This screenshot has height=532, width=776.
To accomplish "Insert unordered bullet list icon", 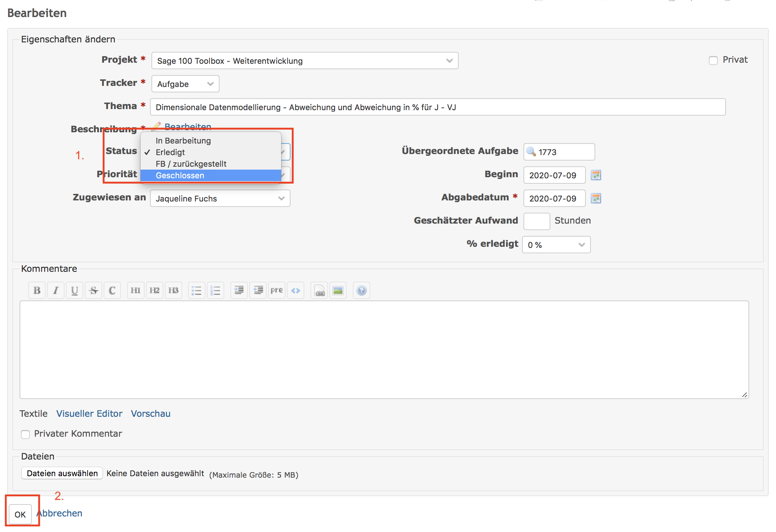I will 196,290.
